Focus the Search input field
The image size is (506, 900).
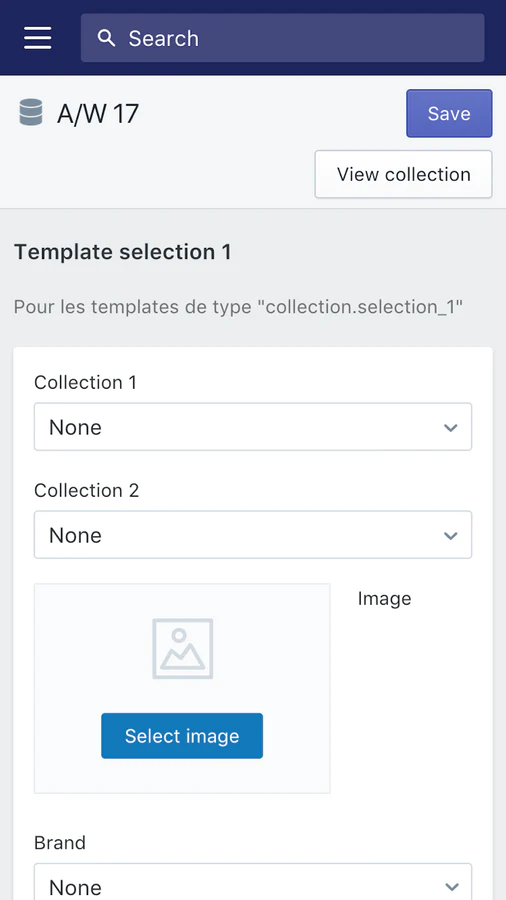[x=282, y=38]
